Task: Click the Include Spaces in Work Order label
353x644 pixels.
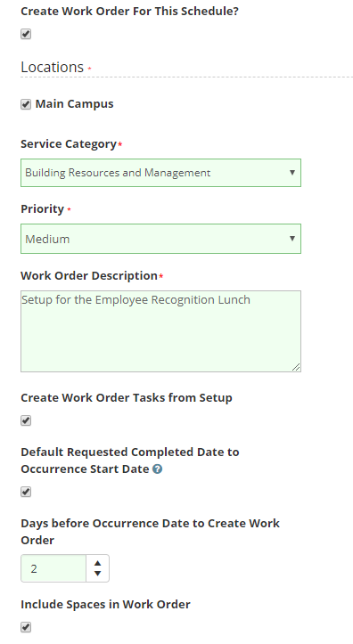Action: tap(105, 605)
